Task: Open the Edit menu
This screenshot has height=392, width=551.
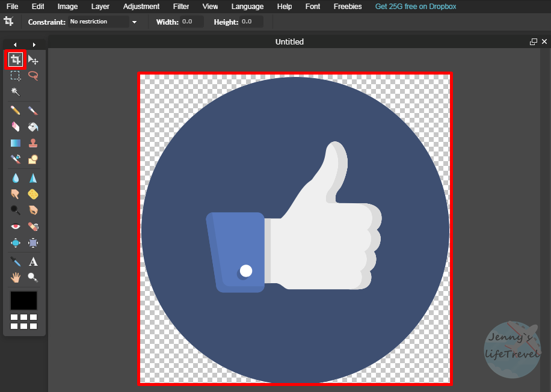Action: point(38,7)
